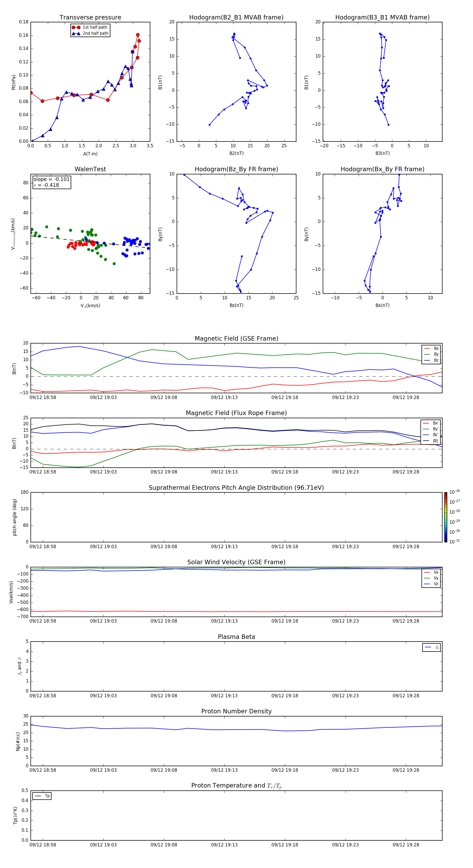Select the "2nd half path" legend entry
Screen dimensions: 473x868
(x=90, y=33)
